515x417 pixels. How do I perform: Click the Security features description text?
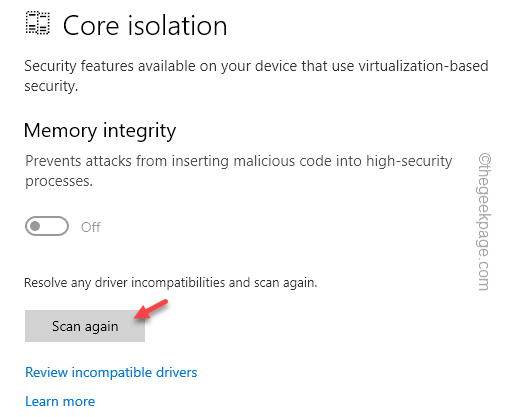[256, 76]
